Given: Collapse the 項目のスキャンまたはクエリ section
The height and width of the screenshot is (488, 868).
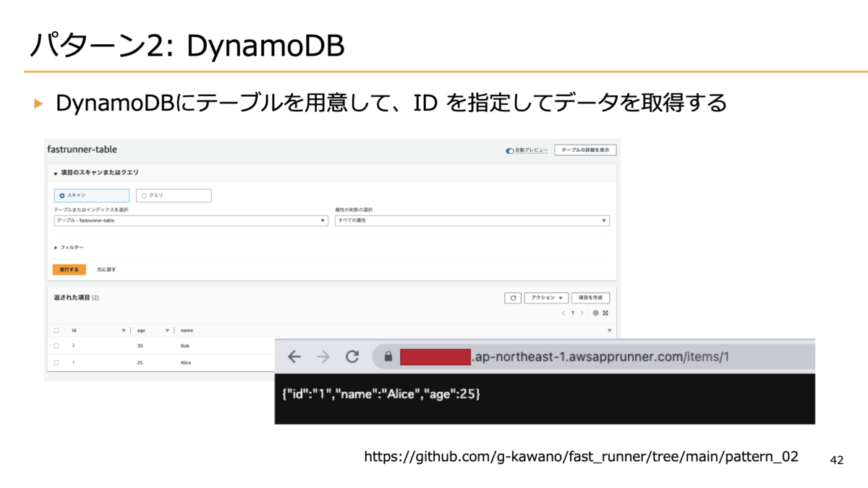Looking at the screenshot, I should click(x=56, y=174).
